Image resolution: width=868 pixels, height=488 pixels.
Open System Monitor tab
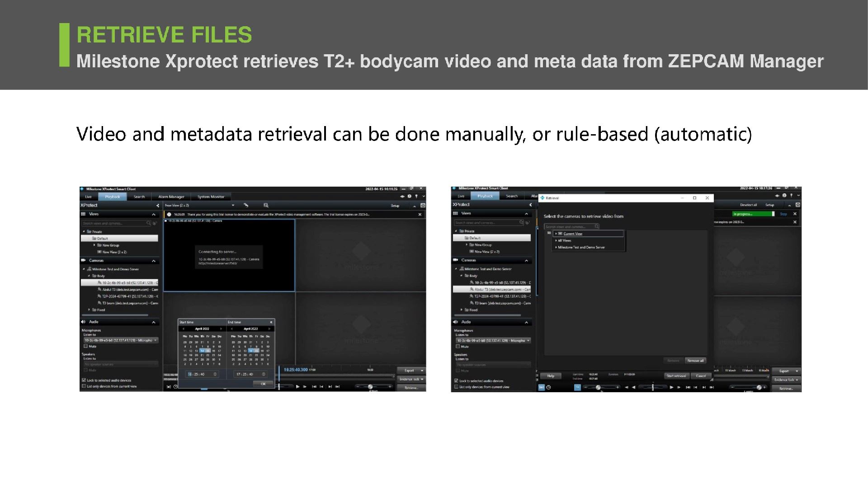click(x=211, y=197)
